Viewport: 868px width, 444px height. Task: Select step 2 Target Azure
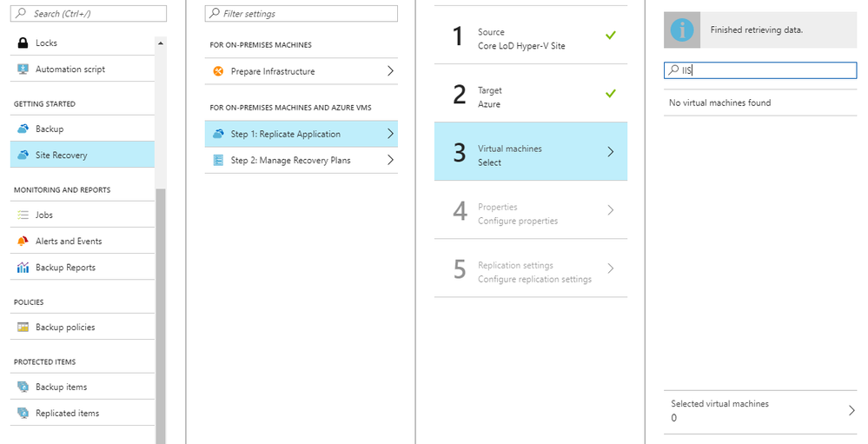[531, 93]
